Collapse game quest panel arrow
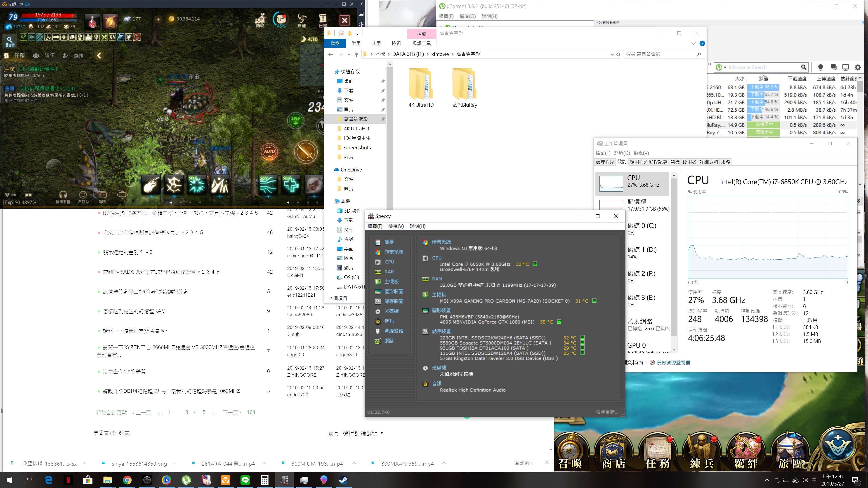This screenshot has height=488, width=868. [99, 56]
